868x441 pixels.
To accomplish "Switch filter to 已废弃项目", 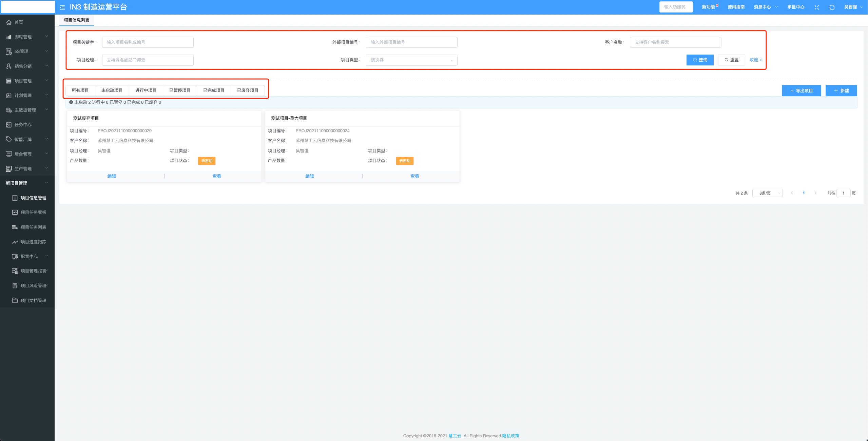I will pyautogui.click(x=248, y=91).
